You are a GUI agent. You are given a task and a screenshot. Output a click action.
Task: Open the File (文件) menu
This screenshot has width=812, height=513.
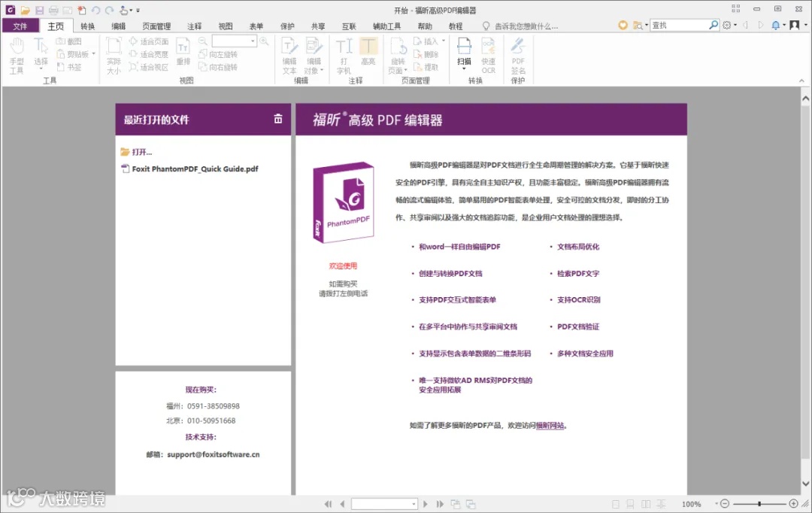[x=20, y=26]
